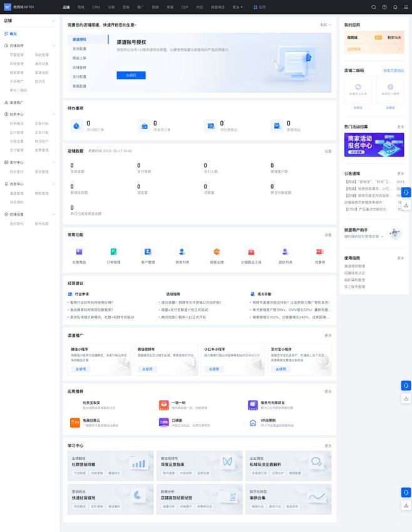Click 立即购买 in the 微商城 app card

pos(354,50)
